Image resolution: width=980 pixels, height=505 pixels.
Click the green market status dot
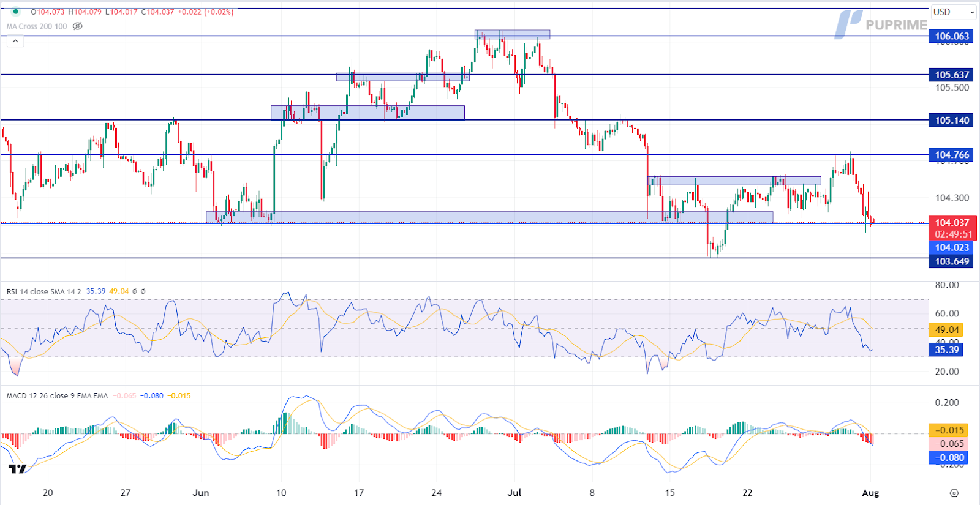pyautogui.click(x=16, y=12)
